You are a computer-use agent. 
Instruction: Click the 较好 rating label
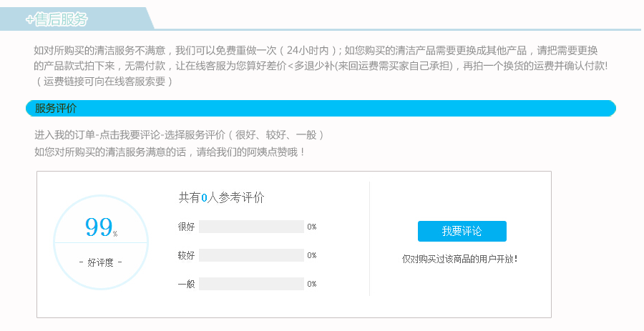pos(186,255)
